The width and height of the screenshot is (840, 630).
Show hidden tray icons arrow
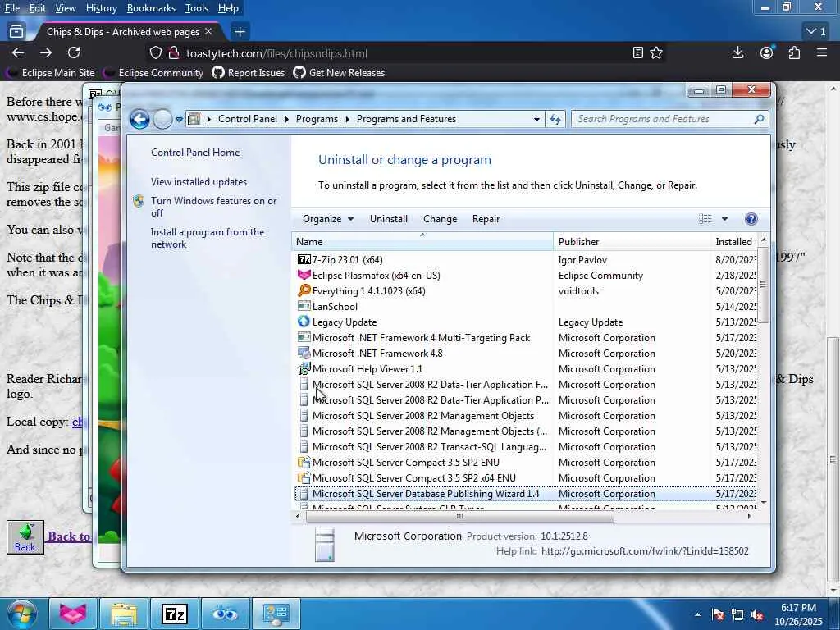pyautogui.click(x=697, y=615)
